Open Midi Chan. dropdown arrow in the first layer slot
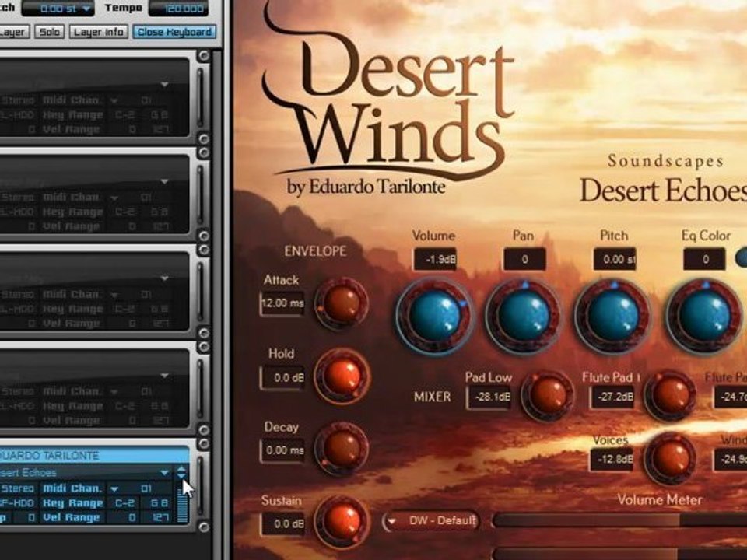747x560 pixels. tap(114, 100)
